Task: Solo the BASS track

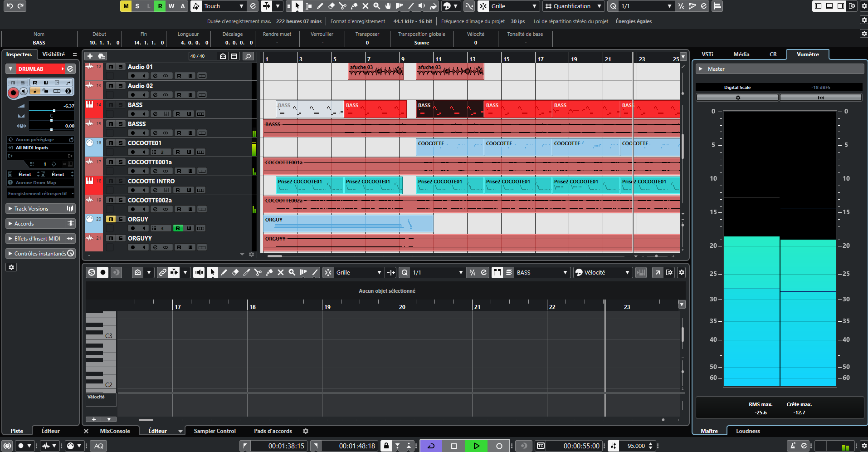Action: click(x=121, y=105)
